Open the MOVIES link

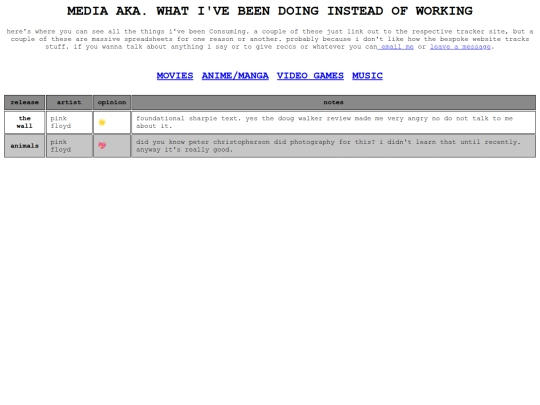click(x=175, y=76)
